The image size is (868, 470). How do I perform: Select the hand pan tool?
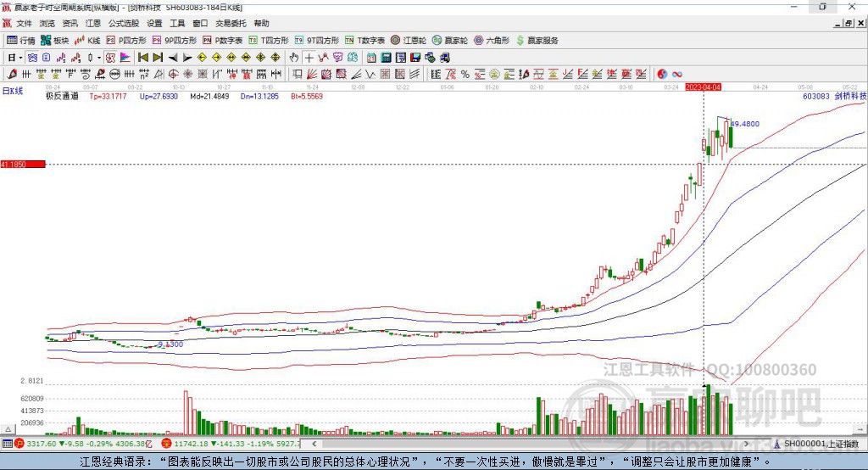pyautogui.click(x=294, y=58)
